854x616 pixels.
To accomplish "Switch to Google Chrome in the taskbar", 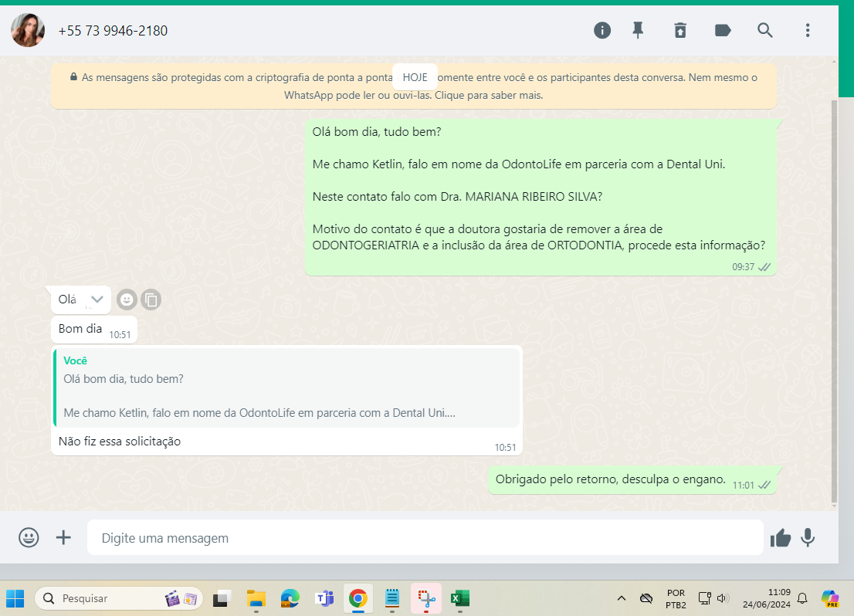I will (x=358, y=598).
